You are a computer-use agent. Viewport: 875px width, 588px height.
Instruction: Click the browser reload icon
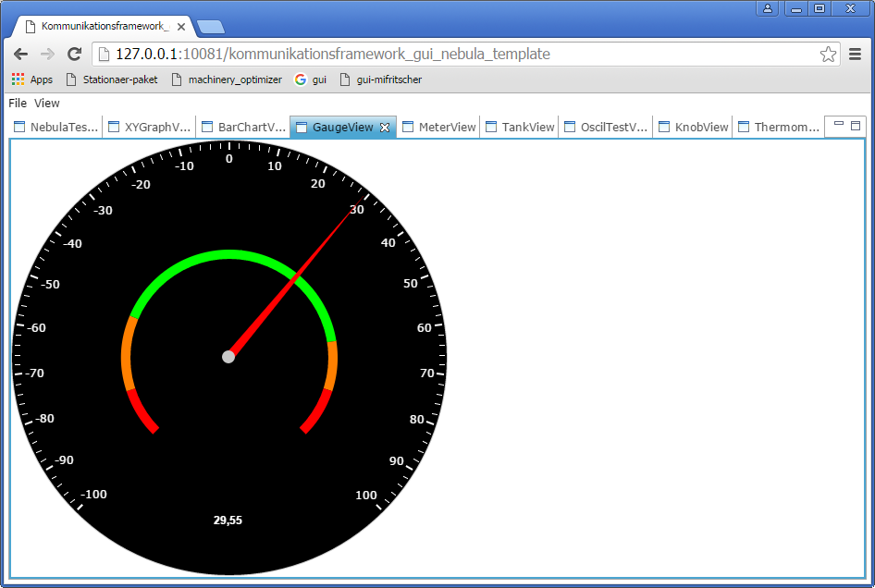coord(75,55)
